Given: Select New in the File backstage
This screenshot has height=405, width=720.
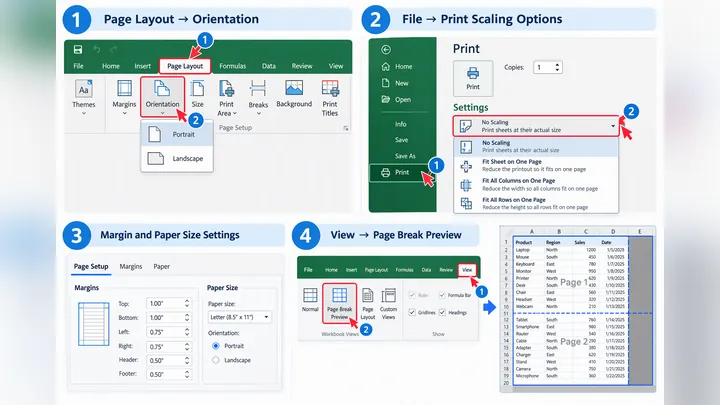Looking at the screenshot, I should click(395, 83).
